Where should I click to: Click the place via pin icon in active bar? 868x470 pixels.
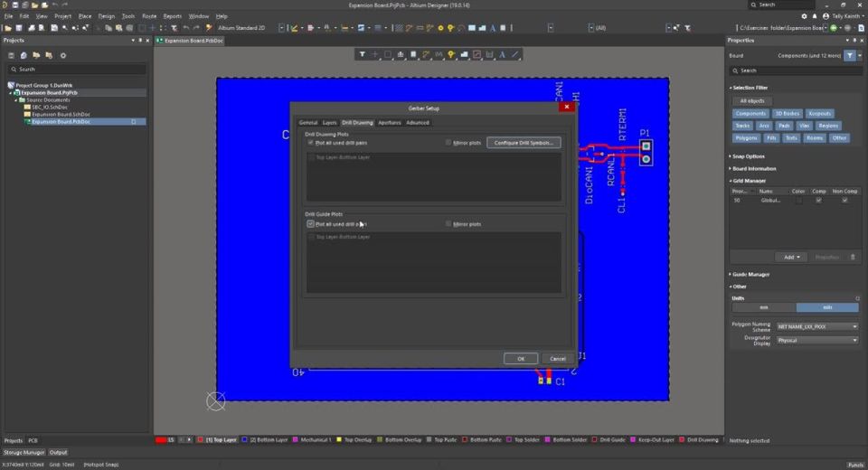tap(451, 54)
